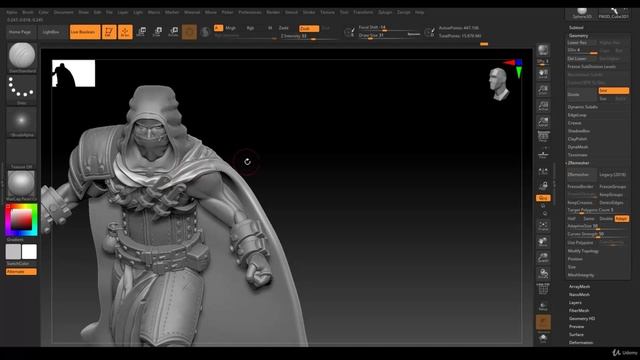
Task: Open the Document menu
Action: [x=64, y=12]
